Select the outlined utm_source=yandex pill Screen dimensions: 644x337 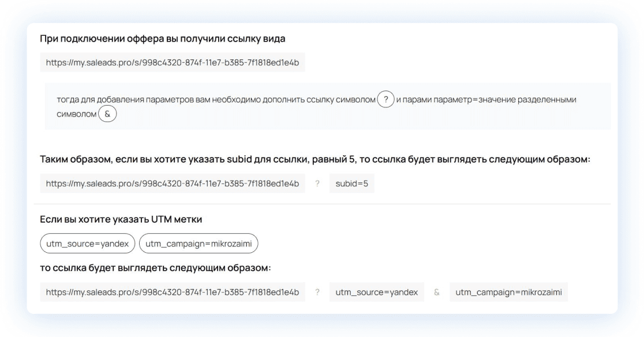88,243
